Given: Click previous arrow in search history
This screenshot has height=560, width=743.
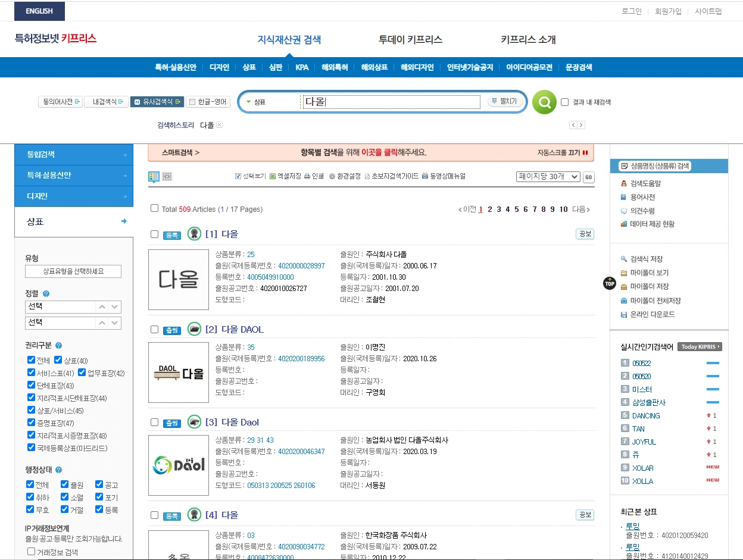Looking at the screenshot, I should pos(573,125).
